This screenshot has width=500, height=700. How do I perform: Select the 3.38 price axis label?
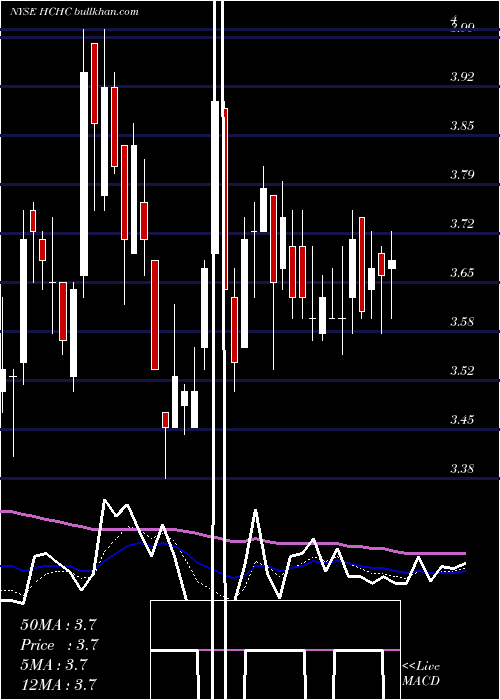tap(462, 468)
